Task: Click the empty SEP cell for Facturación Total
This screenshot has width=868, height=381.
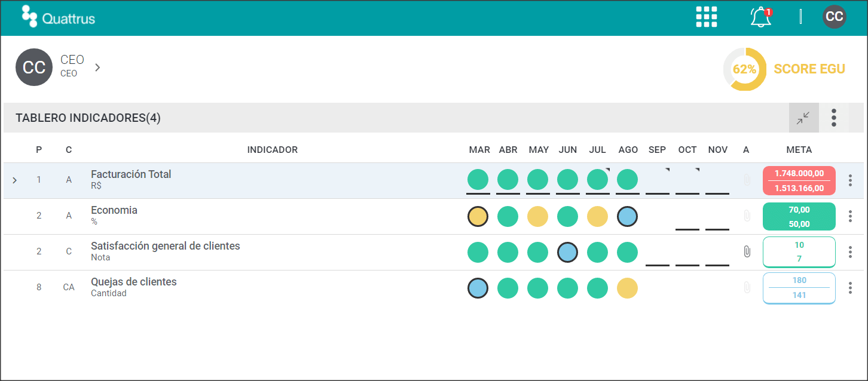Action: (x=657, y=180)
